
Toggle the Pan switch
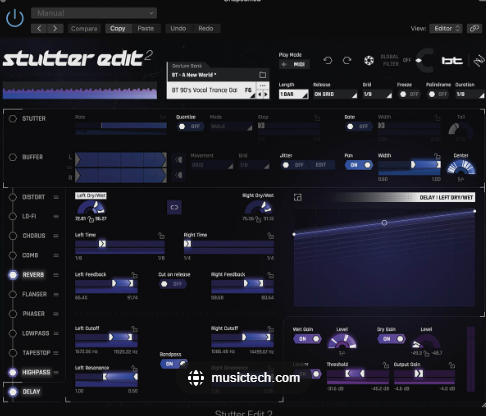pyautogui.click(x=359, y=165)
